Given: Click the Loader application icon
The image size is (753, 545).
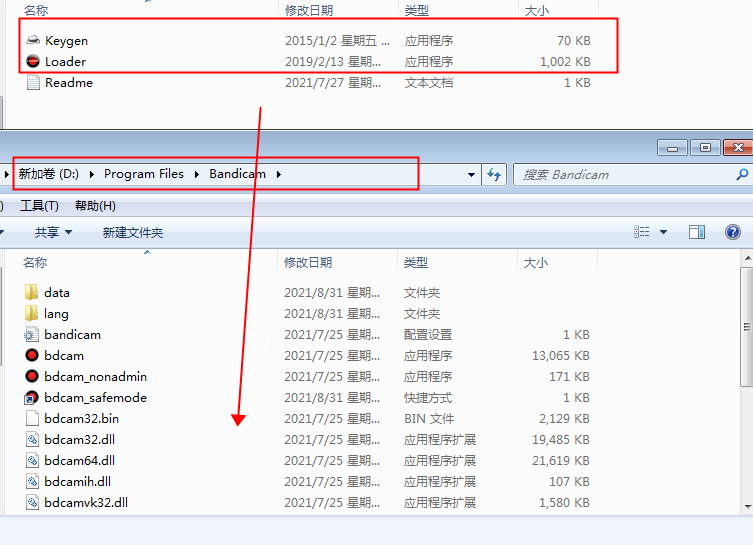Looking at the screenshot, I should pyautogui.click(x=33, y=62).
